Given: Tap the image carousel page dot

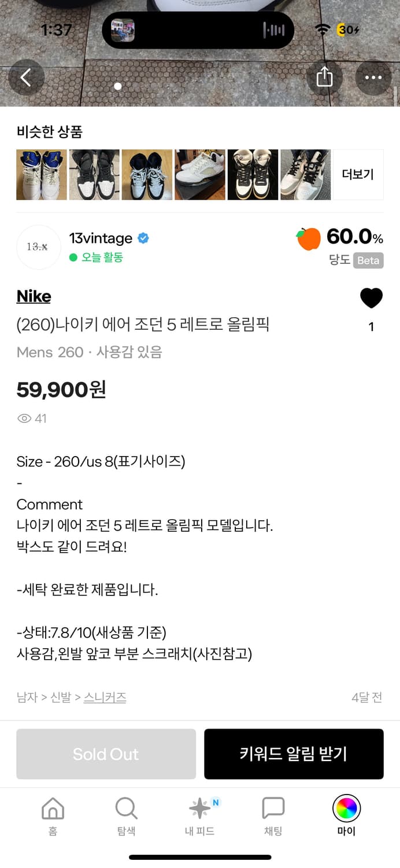Looking at the screenshot, I should pyautogui.click(x=118, y=86).
